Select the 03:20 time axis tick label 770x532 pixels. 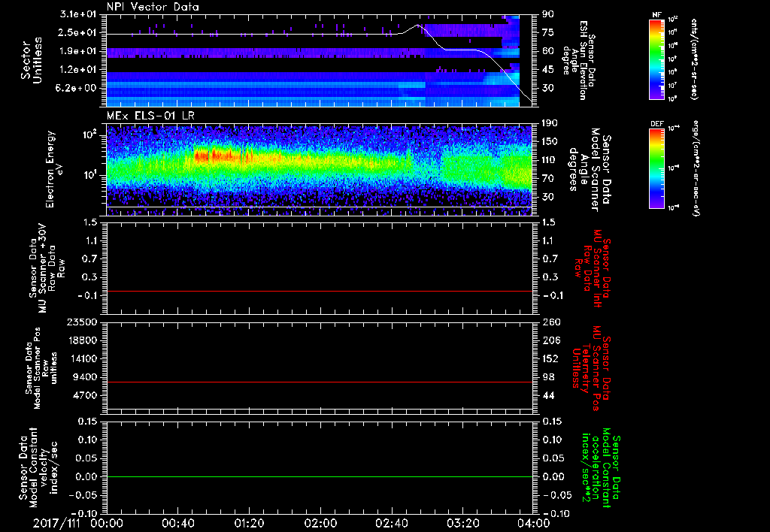pos(462,523)
